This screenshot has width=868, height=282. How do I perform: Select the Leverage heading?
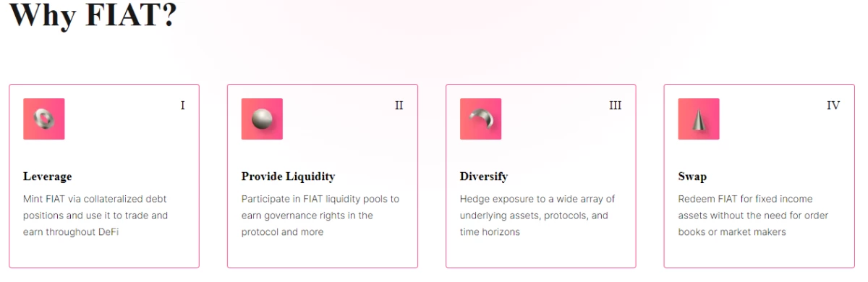pyautogui.click(x=48, y=176)
